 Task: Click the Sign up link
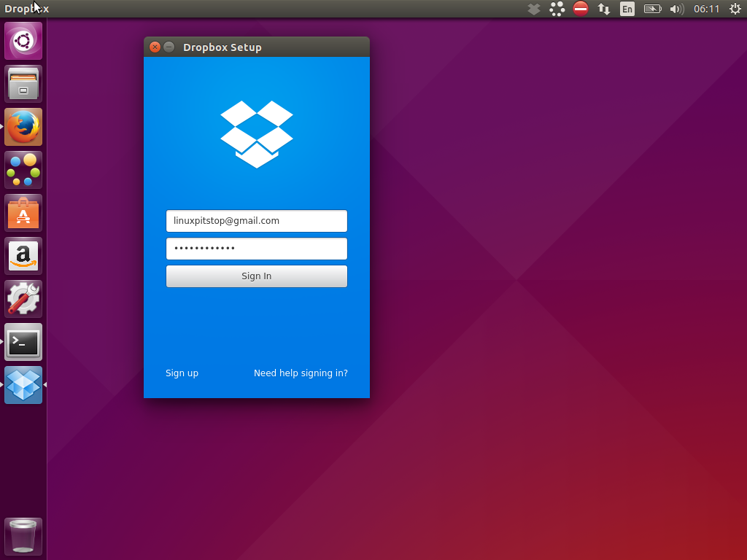182,373
